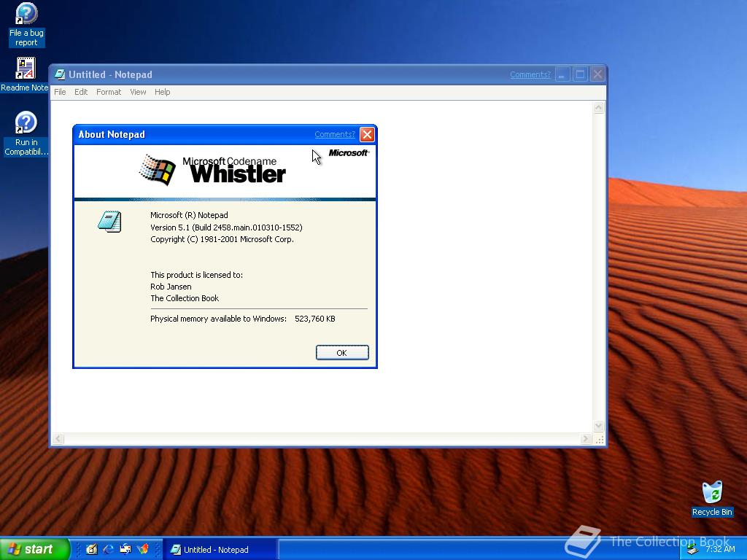Click the Notepad vertical scrollbar down arrow
This screenshot has height=560, width=747.
599,426
